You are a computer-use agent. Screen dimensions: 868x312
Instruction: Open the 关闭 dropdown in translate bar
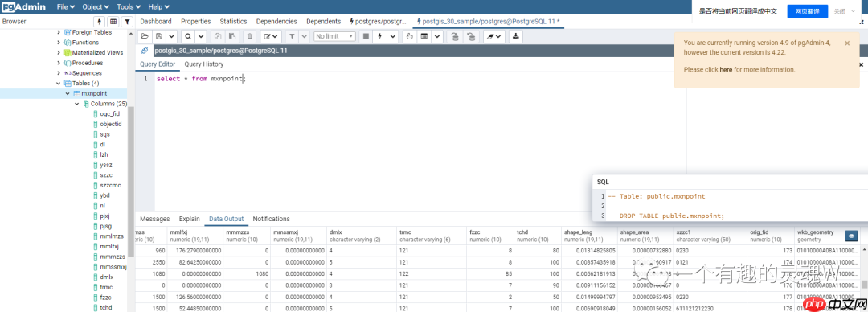tap(844, 11)
